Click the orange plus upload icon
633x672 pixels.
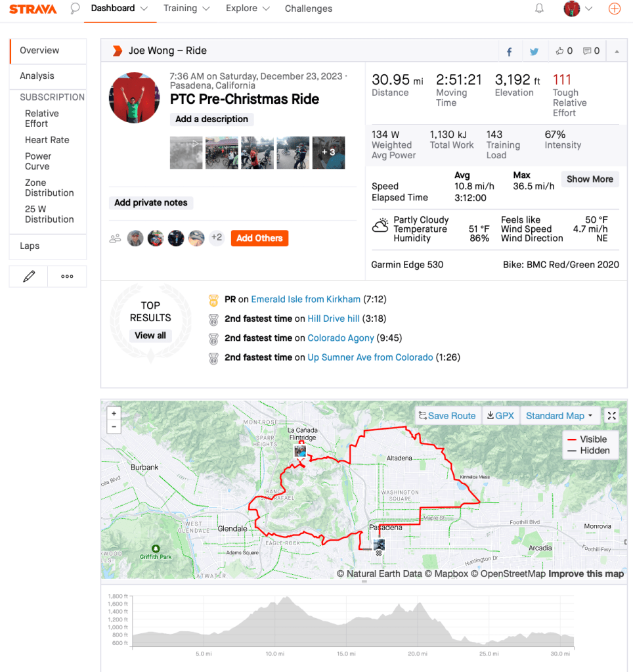(615, 9)
